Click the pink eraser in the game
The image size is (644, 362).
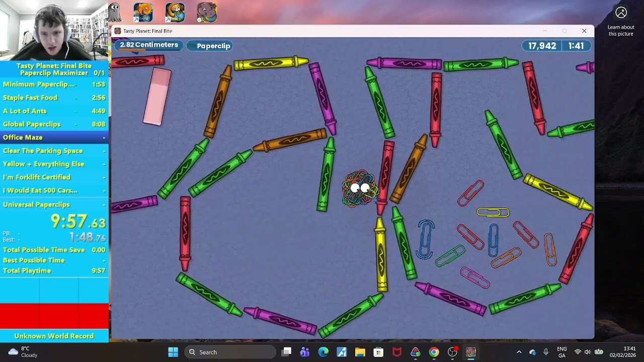[x=157, y=96]
